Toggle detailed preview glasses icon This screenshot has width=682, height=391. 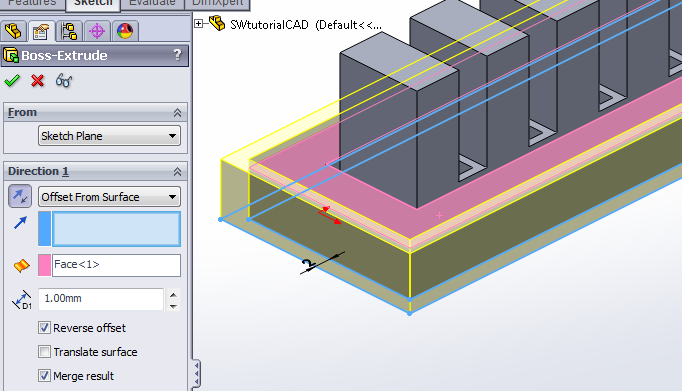coord(64,81)
